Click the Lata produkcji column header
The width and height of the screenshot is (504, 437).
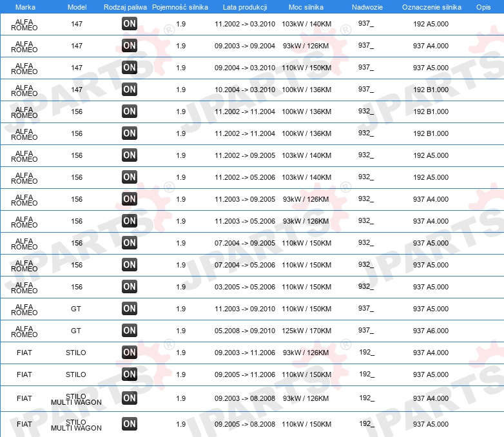pos(245,7)
